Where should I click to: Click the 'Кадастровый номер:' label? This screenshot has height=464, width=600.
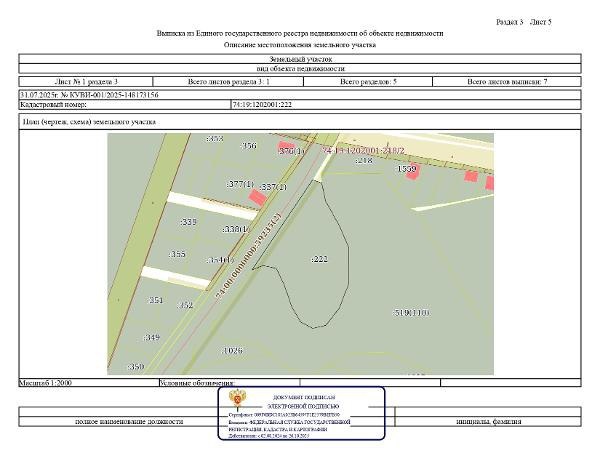click(53, 104)
